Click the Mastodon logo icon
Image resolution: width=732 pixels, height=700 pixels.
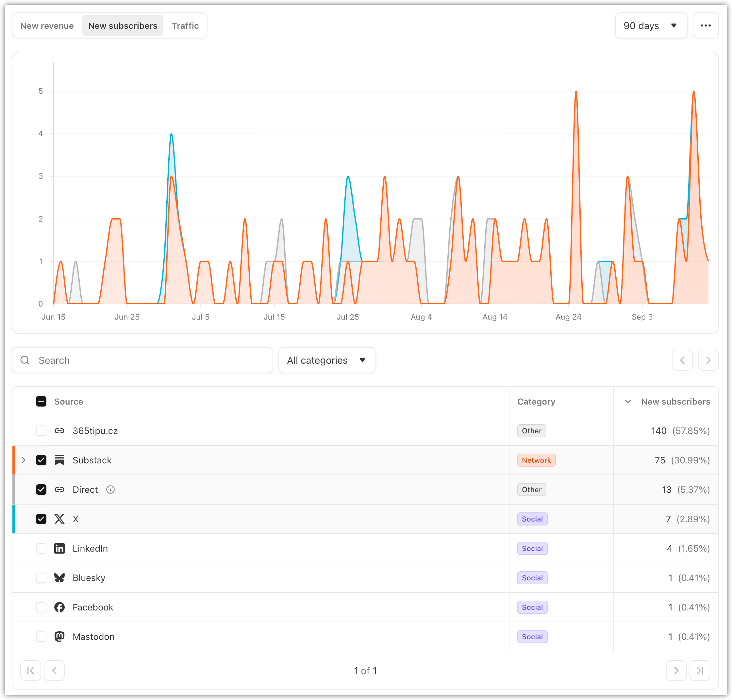tap(59, 637)
